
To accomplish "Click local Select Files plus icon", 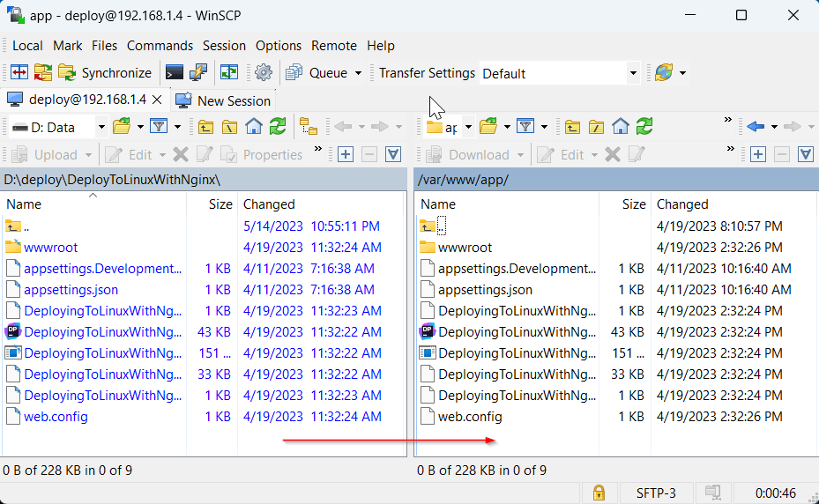I will [346, 154].
